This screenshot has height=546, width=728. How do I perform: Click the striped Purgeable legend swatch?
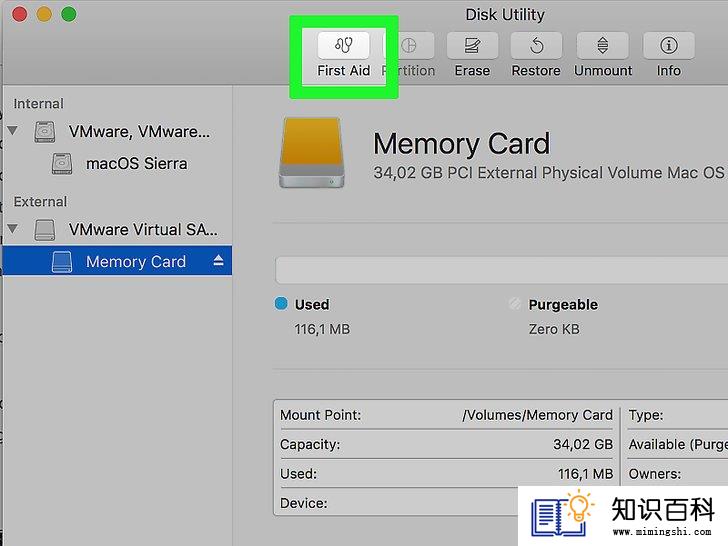click(515, 304)
